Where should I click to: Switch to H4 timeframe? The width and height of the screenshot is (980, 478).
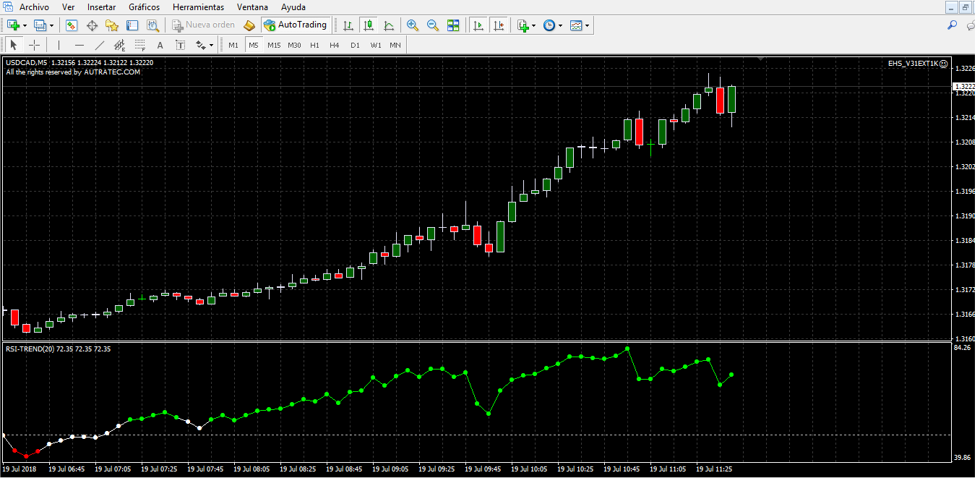click(335, 45)
